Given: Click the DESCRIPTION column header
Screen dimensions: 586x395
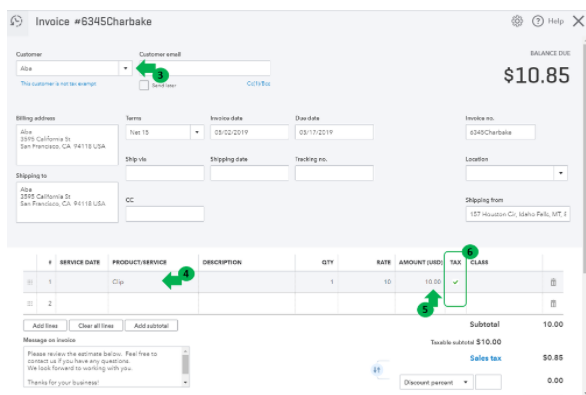Looking at the screenshot, I should (222, 262).
